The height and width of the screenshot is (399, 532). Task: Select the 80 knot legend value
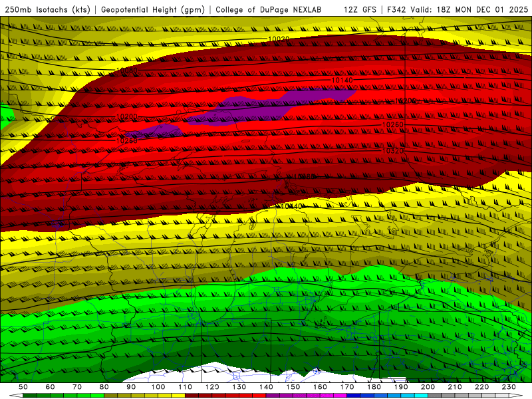104,387
